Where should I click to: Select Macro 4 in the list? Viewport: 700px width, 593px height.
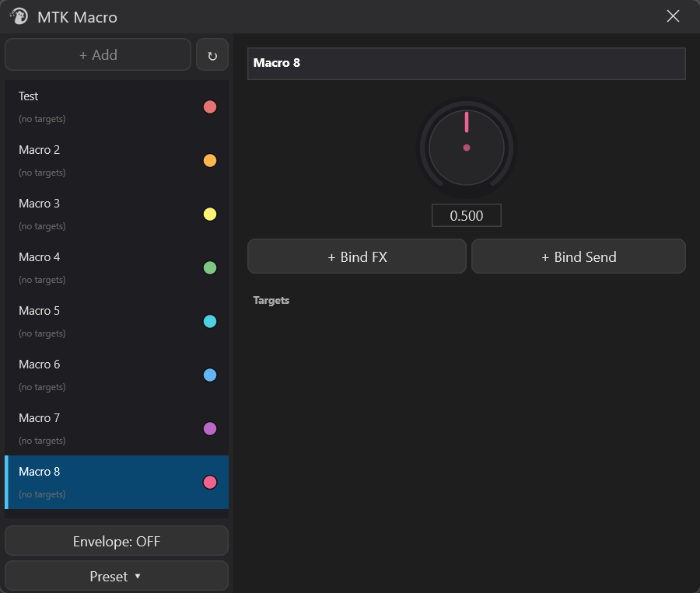(117, 267)
